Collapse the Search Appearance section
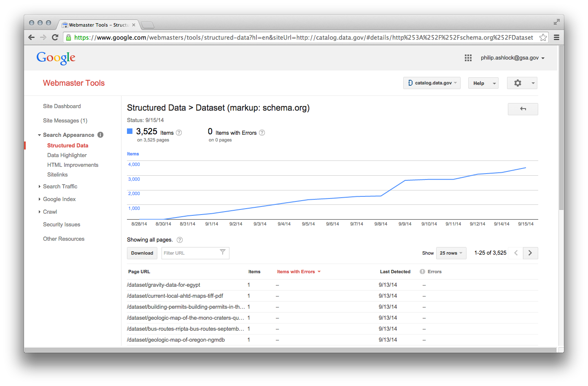Viewport: 588px width, 386px height. point(39,135)
